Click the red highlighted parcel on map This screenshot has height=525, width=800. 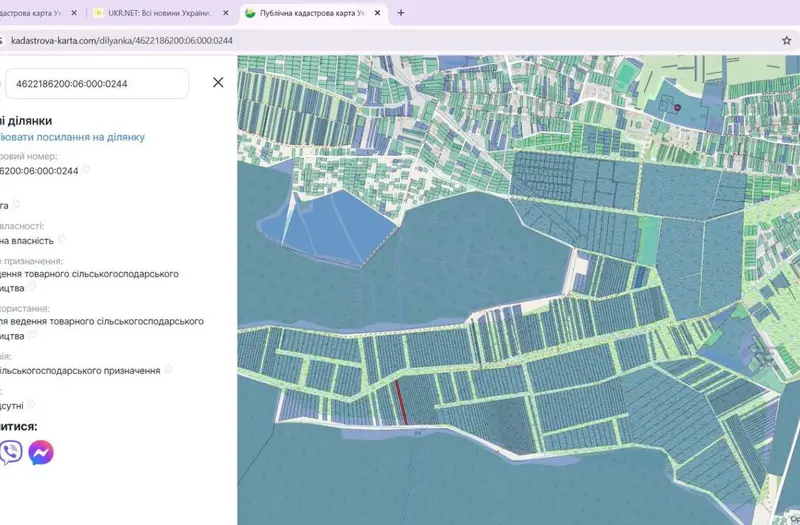(x=402, y=402)
